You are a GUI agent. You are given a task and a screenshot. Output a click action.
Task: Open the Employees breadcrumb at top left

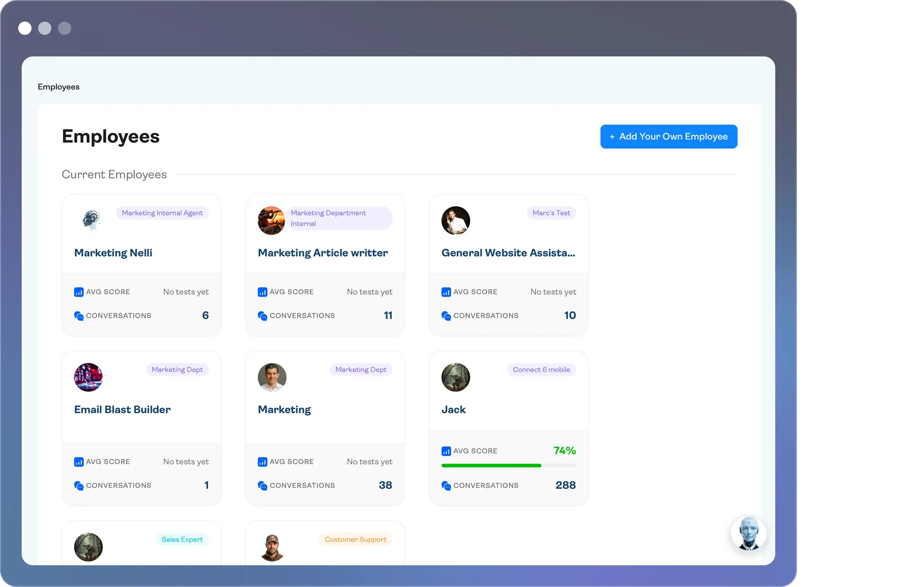click(x=58, y=87)
